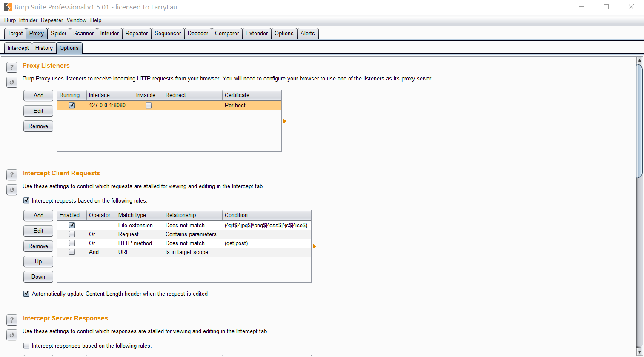
Task: Enable the HTTP method intercept rule
Action: coord(72,243)
